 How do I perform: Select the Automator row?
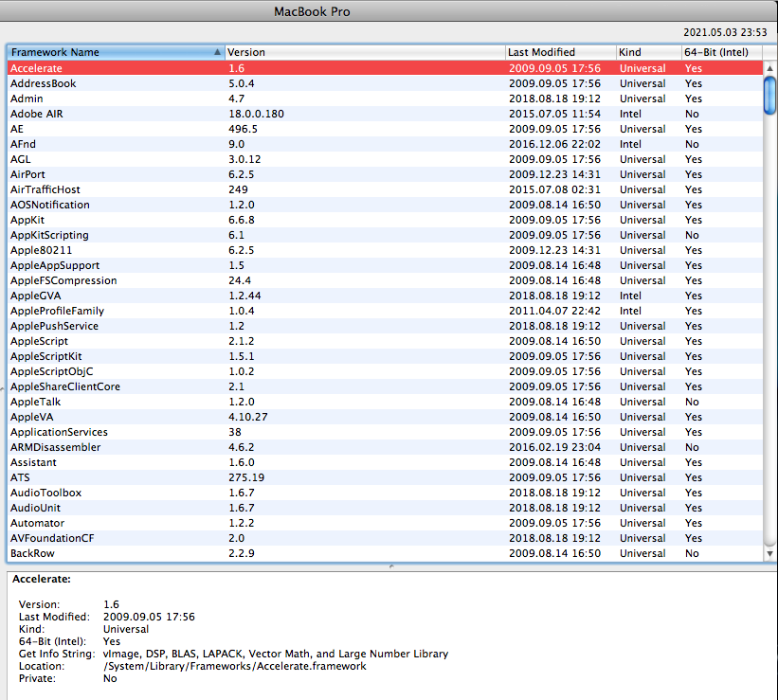385,523
